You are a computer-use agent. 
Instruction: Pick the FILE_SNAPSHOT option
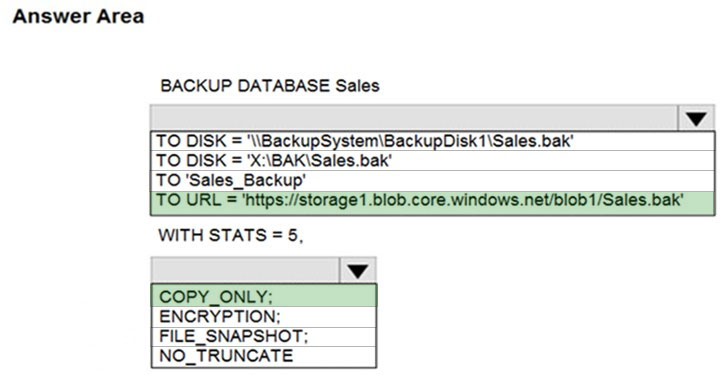coord(264,336)
